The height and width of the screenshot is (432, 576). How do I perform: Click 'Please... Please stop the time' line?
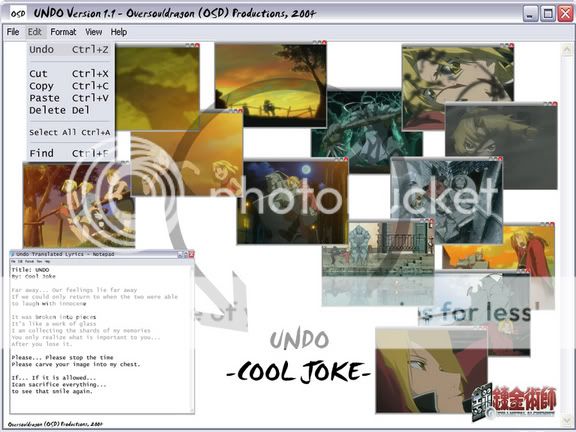[x=62, y=357]
